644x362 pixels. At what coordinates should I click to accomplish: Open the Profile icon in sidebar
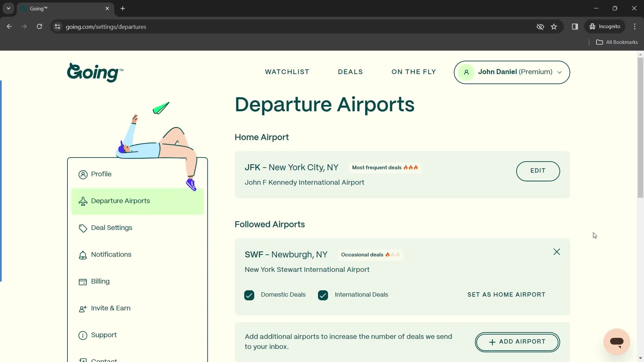(83, 175)
